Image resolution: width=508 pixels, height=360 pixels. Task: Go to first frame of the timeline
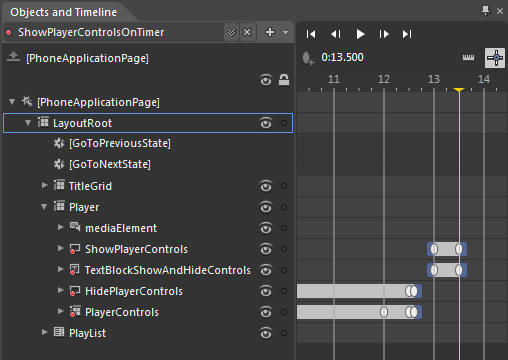click(311, 34)
